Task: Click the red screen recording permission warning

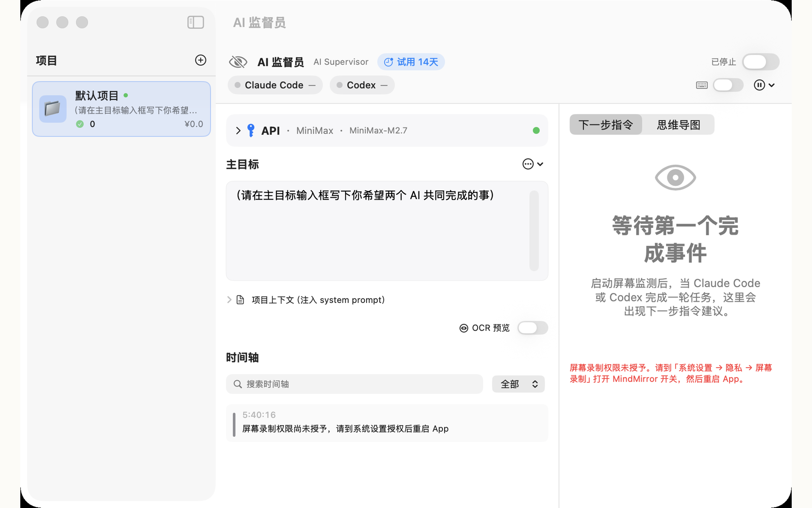Action: [671, 373]
